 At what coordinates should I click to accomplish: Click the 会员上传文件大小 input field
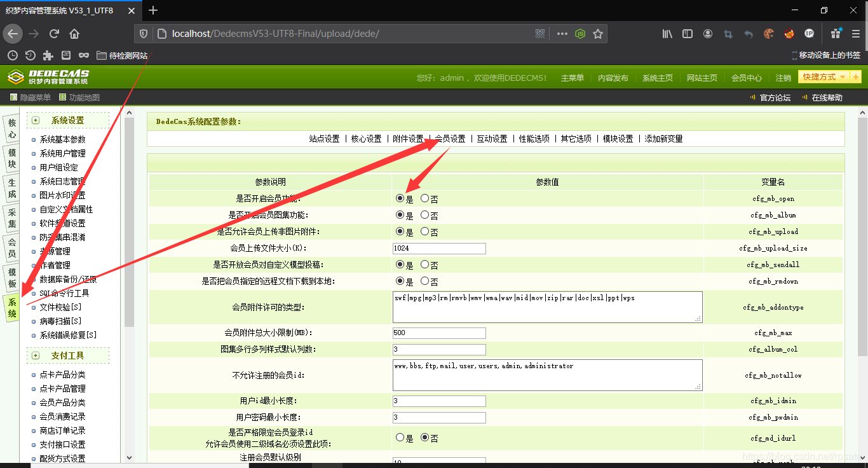(439, 248)
